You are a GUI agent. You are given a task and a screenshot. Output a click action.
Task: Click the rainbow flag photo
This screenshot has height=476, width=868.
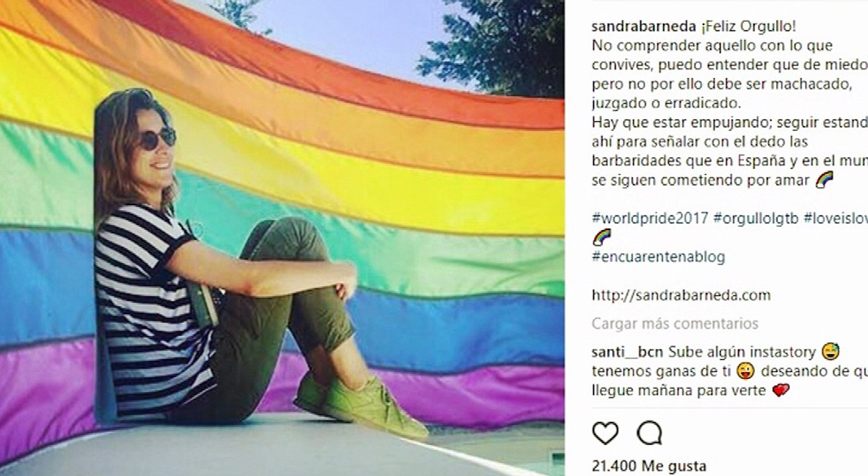[x=282, y=238]
